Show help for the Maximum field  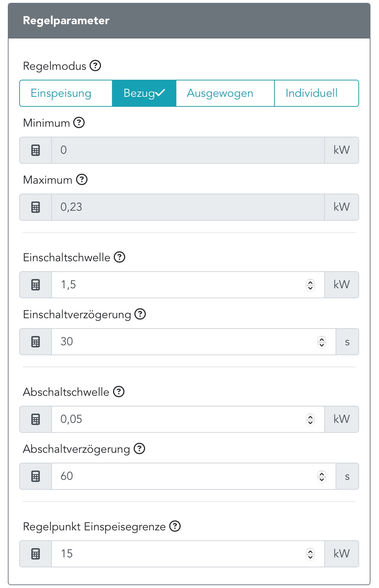pos(82,180)
